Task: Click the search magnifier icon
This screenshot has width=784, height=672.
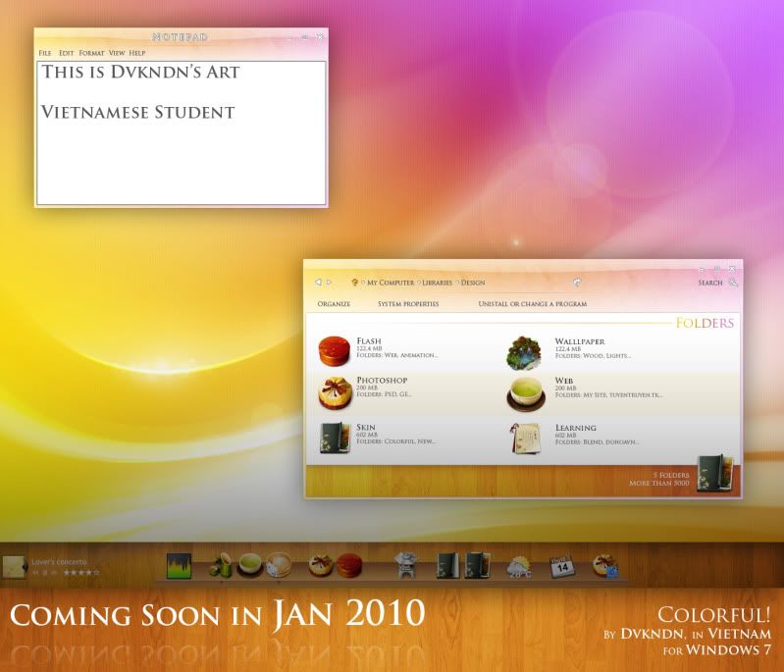Action: pyautogui.click(x=732, y=283)
